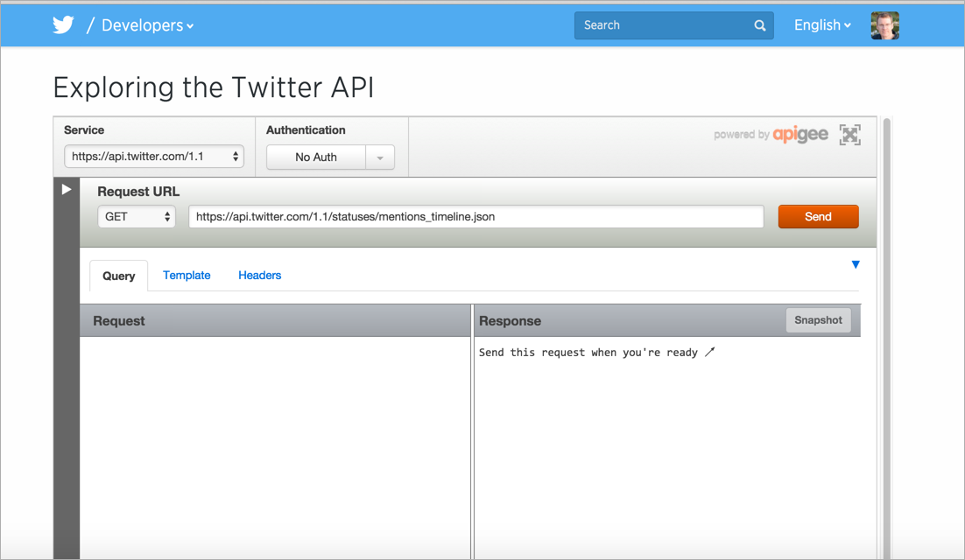Open the English language selector
The image size is (965, 560).
822,25
